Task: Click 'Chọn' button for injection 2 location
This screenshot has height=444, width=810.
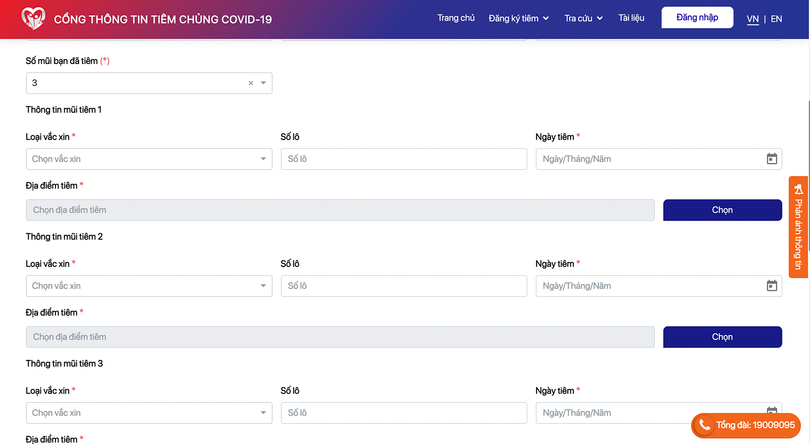Action: pos(722,337)
